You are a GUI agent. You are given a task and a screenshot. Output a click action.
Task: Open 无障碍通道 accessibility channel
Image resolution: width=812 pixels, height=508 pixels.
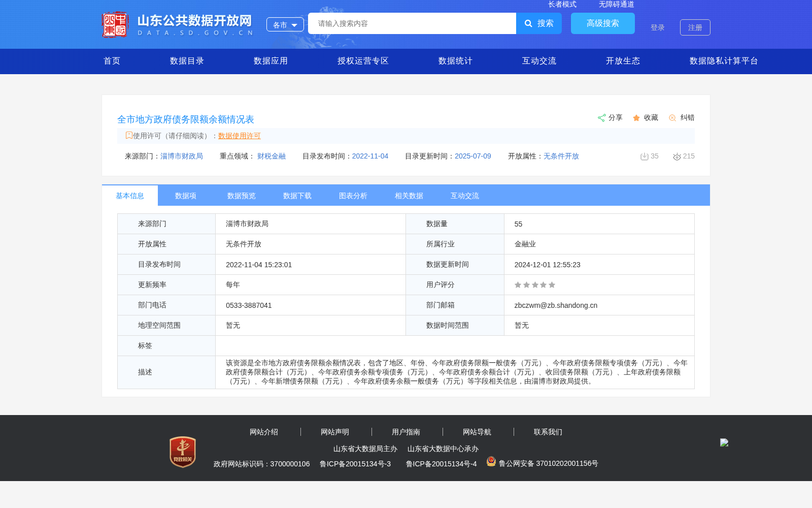(x=617, y=4)
